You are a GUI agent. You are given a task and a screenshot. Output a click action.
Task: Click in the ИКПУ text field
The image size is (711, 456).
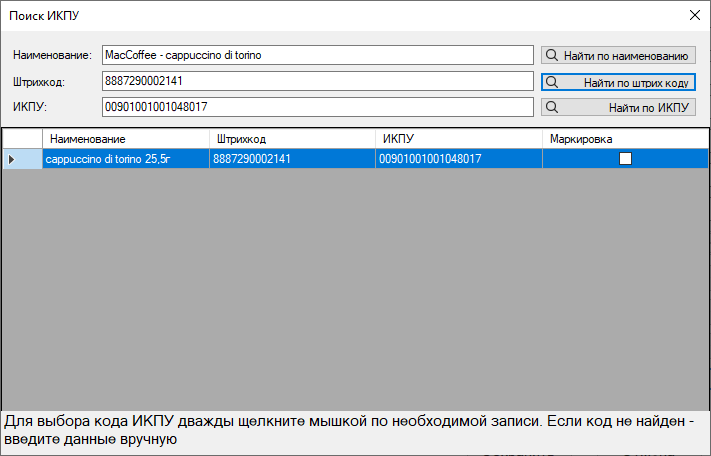[x=317, y=107]
